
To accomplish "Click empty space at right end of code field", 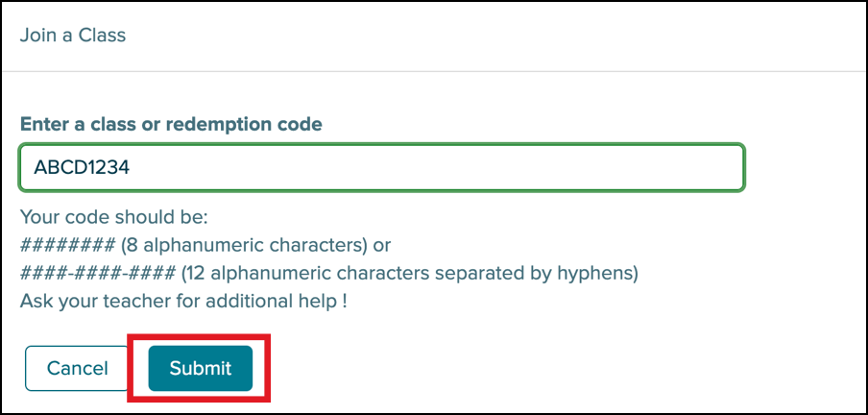I will tap(672, 167).
